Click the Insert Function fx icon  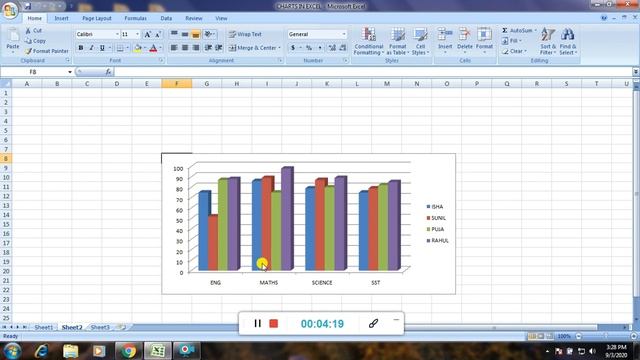(108, 72)
